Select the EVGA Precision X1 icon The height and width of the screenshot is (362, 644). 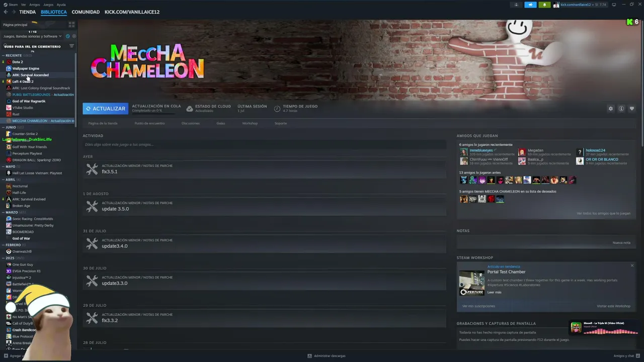pyautogui.click(x=9, y=271)
